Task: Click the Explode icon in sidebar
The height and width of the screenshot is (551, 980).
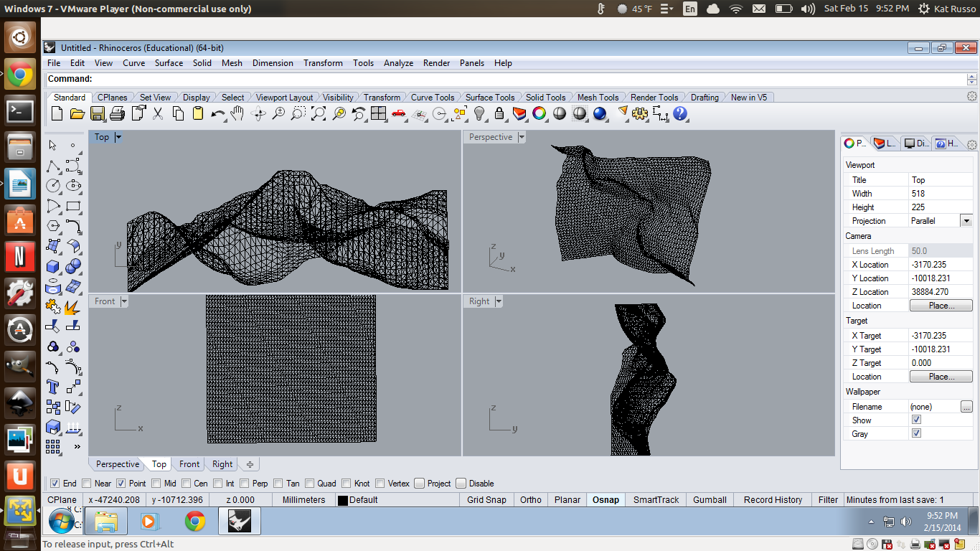Action: tap(72, 306)
